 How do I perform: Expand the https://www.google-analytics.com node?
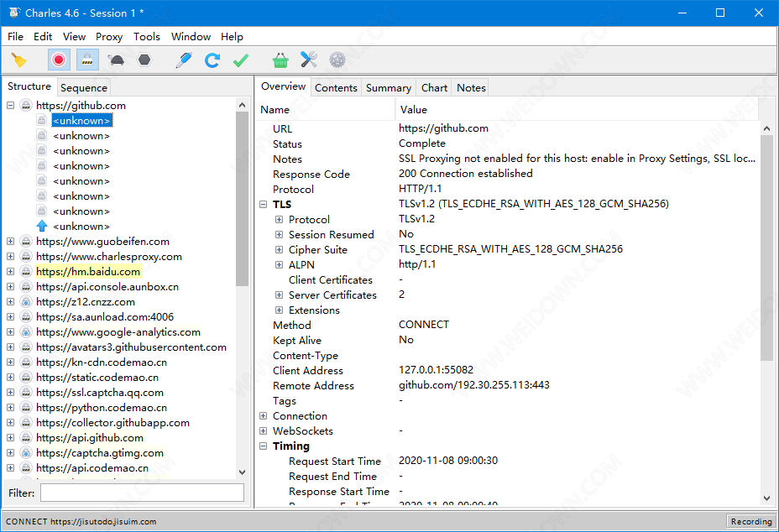pyautogui.click(x=10, y=331)
